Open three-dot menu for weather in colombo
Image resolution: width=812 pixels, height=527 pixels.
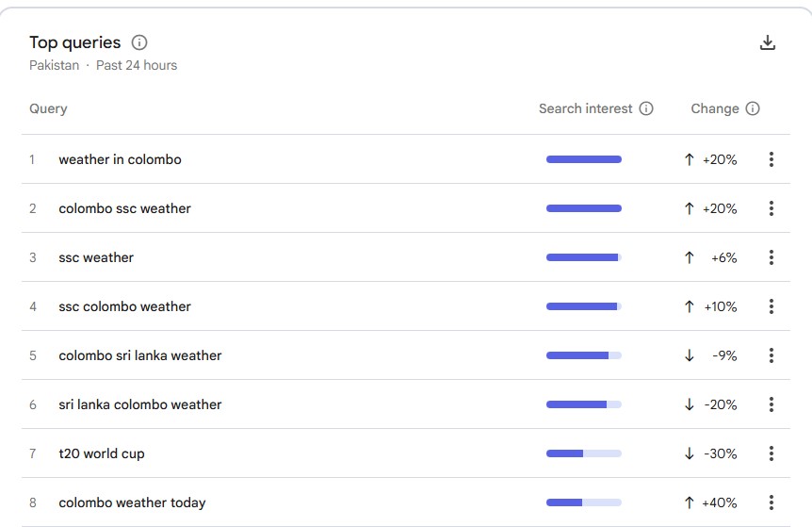click(x=771, y=159)
